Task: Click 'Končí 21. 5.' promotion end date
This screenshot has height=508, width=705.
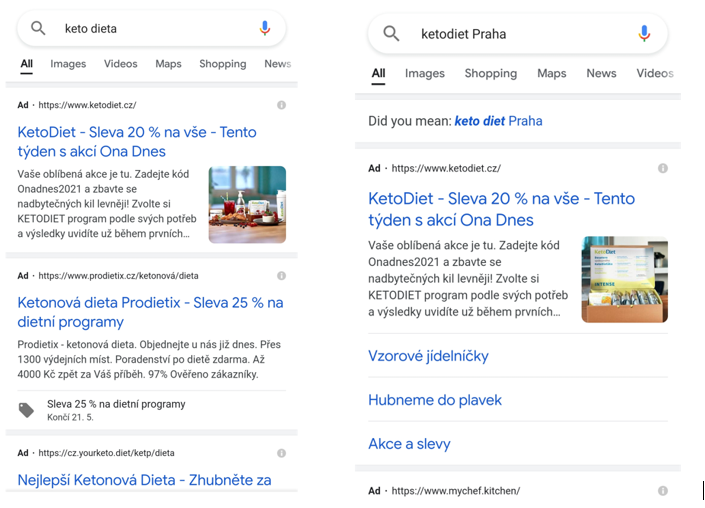Action: 70,418
